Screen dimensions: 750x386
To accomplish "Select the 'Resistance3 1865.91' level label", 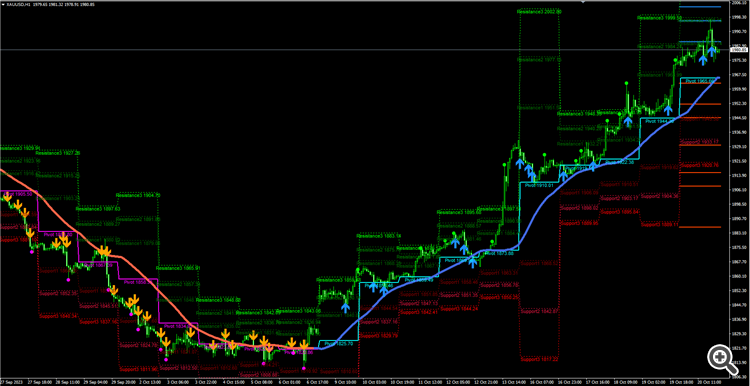I will 178,268.
